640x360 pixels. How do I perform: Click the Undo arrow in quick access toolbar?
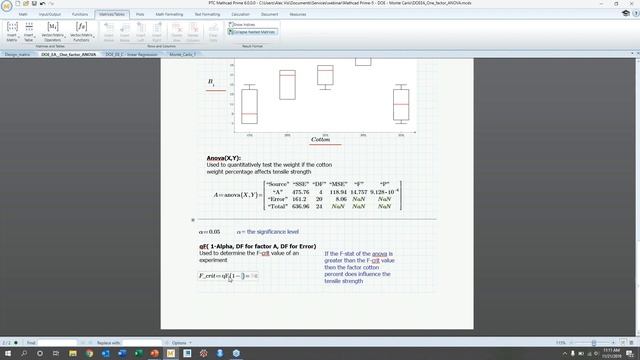tap(42, 3)
